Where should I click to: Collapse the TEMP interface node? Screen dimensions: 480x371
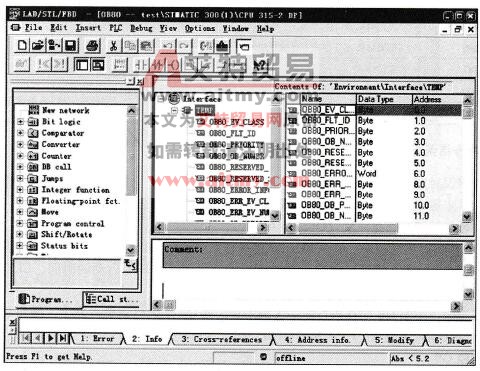pyautogui.click(x=174, y=110)
